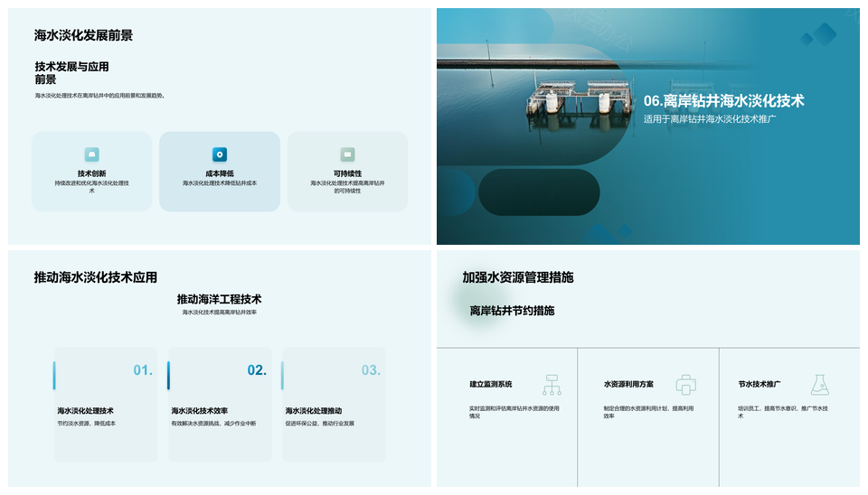The height and width of the screenshot is (495, 868).
Task: Click the 海水淡化处理推动 card heading
Action: tap(314, 411)
